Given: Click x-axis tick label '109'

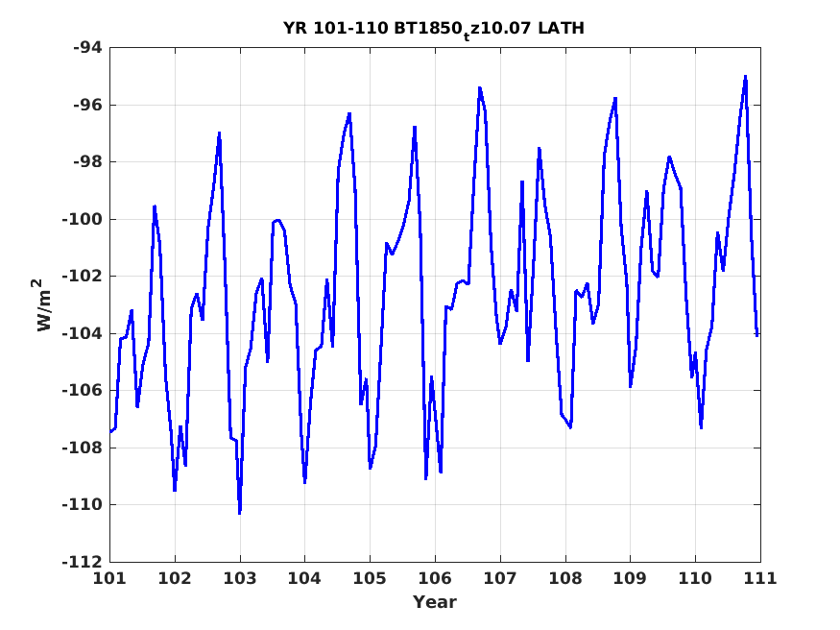Looking at the screenshot, I should click(630, 578).
